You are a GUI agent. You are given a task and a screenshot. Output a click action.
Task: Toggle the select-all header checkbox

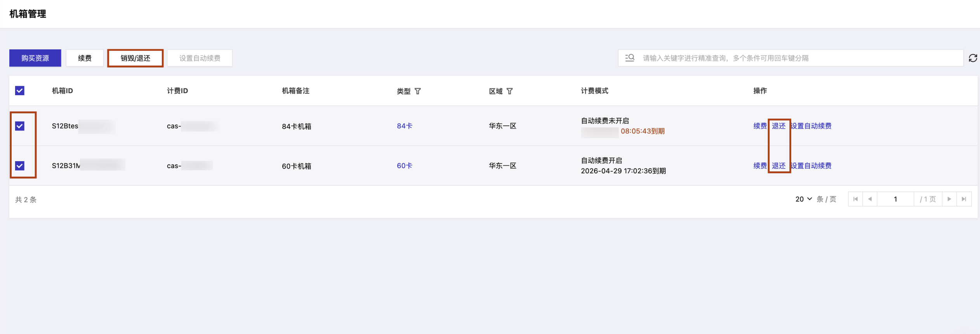[20, 90]
